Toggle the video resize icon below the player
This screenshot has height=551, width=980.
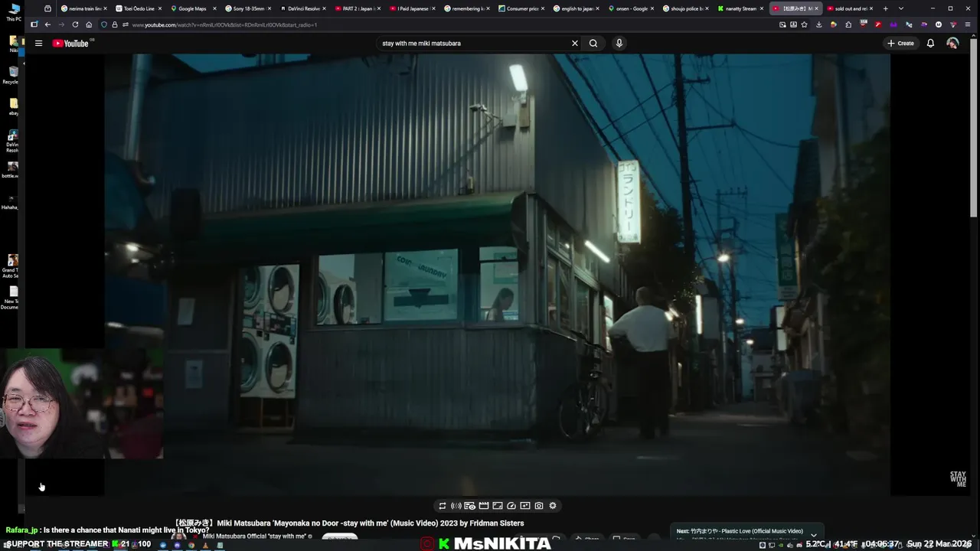pyautogui.click(x=498, y=506)
